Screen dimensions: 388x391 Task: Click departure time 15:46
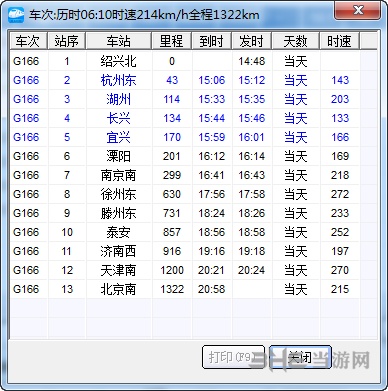252,118
